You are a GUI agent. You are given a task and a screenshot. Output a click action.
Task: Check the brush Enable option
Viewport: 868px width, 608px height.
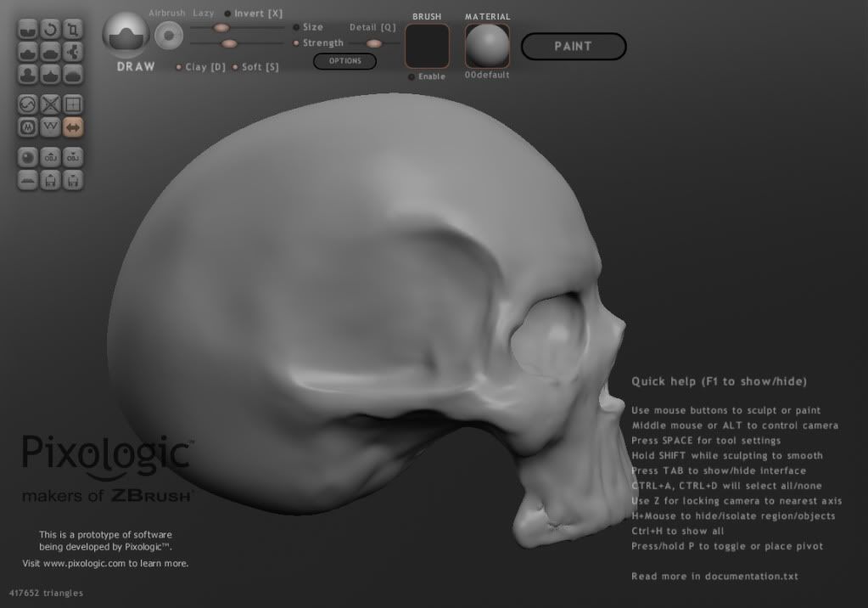[x=412, y=77]
